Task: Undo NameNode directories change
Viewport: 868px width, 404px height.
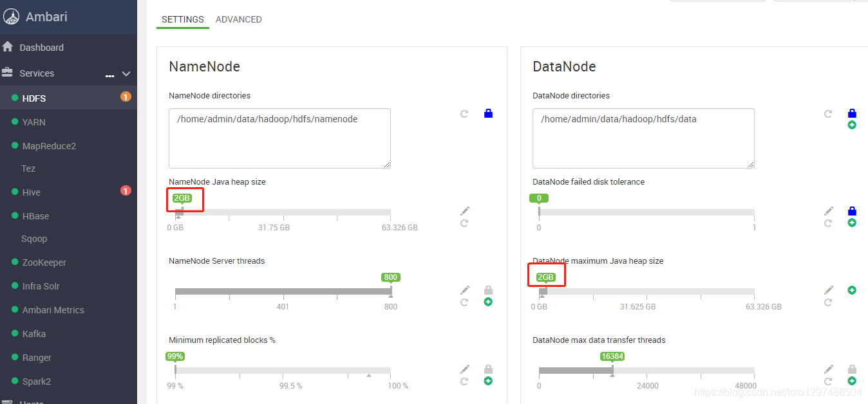Action: (464, 114)
